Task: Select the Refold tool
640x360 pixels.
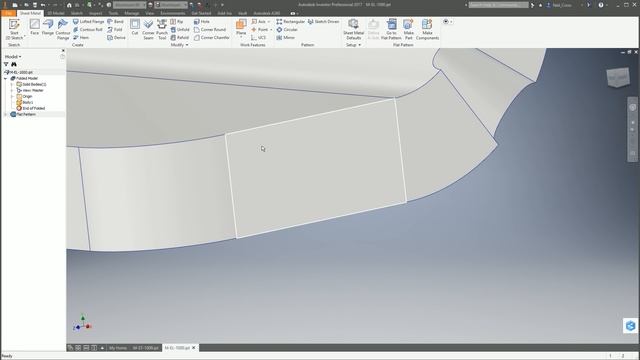Action: [x=180, y=38]
